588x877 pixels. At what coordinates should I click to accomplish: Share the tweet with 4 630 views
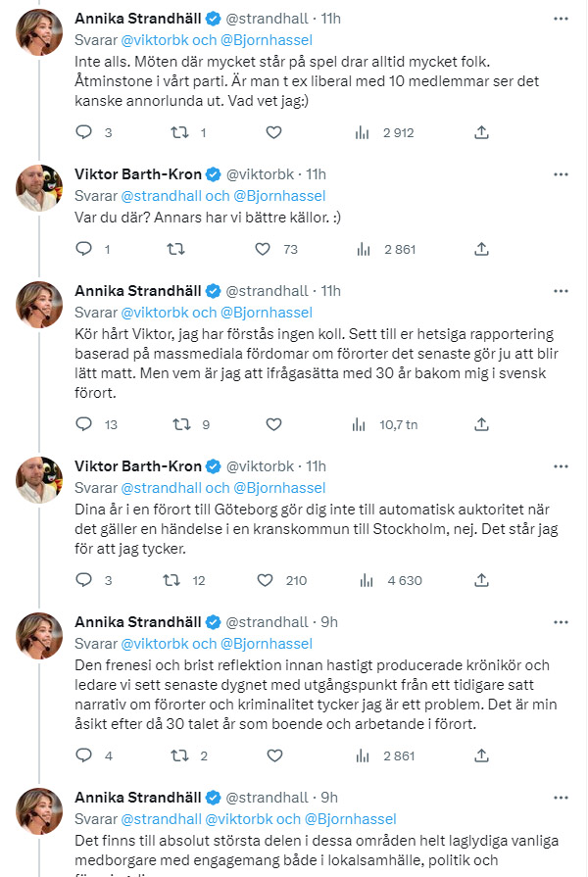pos(481,580)
